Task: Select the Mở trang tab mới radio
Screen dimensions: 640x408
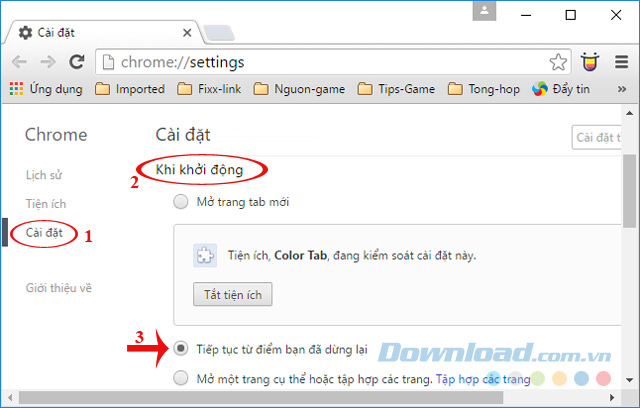Action: [180, 202]
